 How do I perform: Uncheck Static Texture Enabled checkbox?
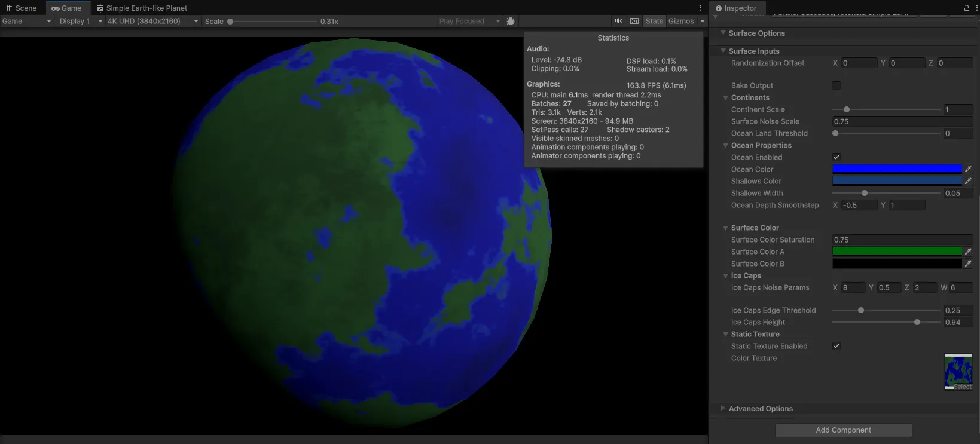tap(836, 346)
